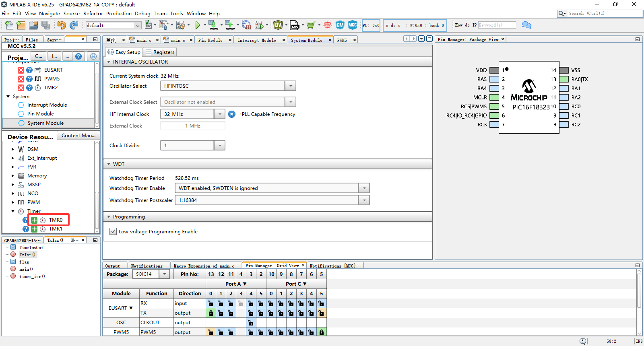Viewport: 644px width, 346px height.
Task: Click the Redo arrow icon
Action: pos(74,25)
